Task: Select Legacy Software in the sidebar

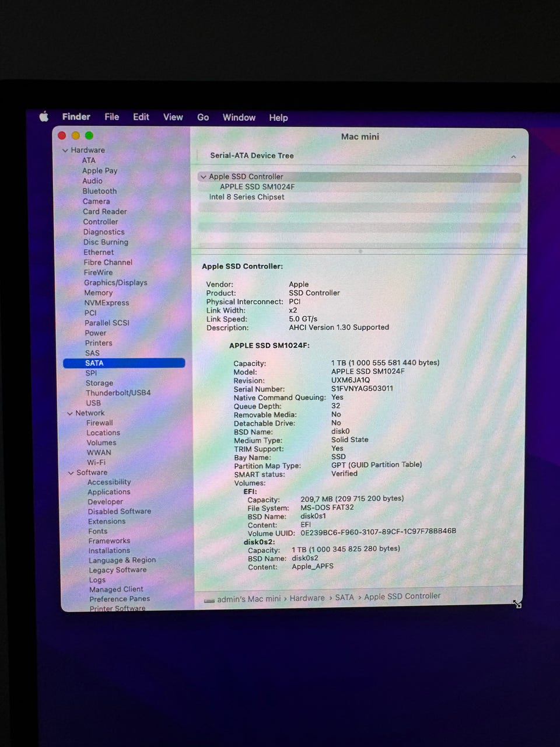Action: pyautogui.click(x=118, y=570)
